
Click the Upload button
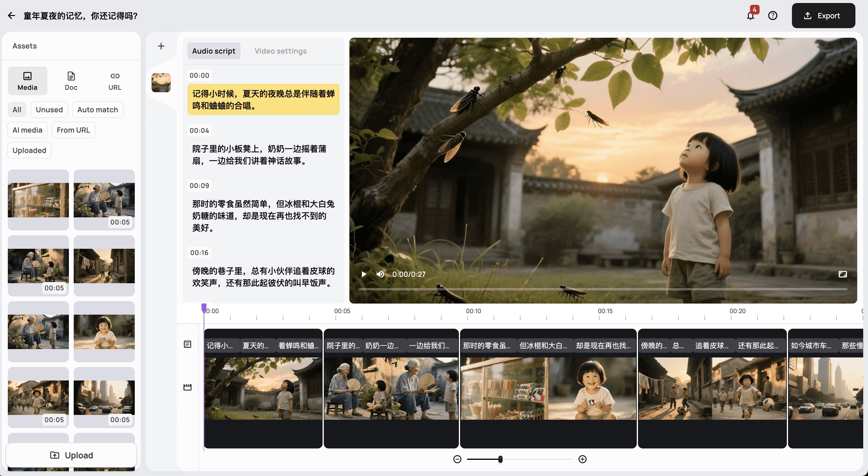pos(71,455)
